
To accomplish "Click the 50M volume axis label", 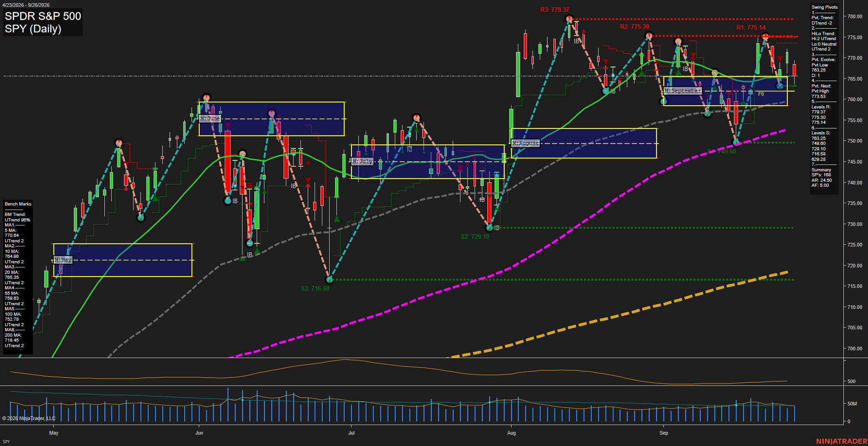I will (x=852, y=404).
